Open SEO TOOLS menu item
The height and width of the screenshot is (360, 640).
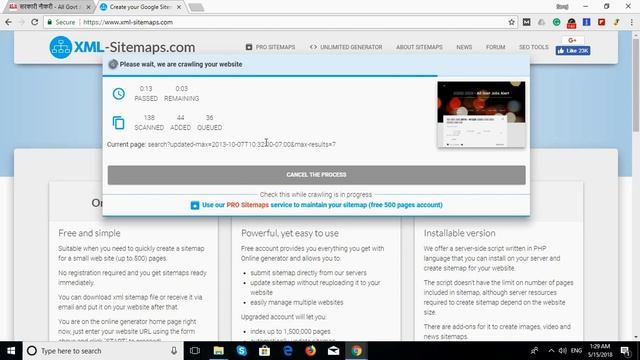tap(533, 47)
